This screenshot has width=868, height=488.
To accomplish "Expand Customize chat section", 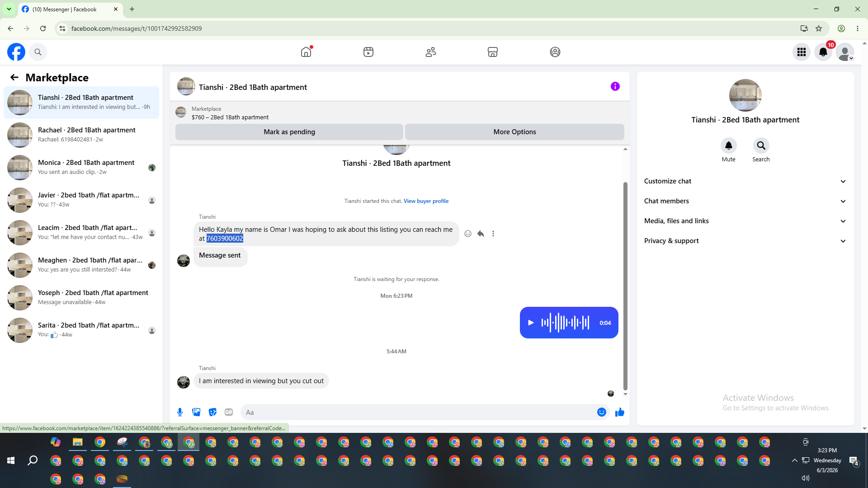I will coord(745,181).
